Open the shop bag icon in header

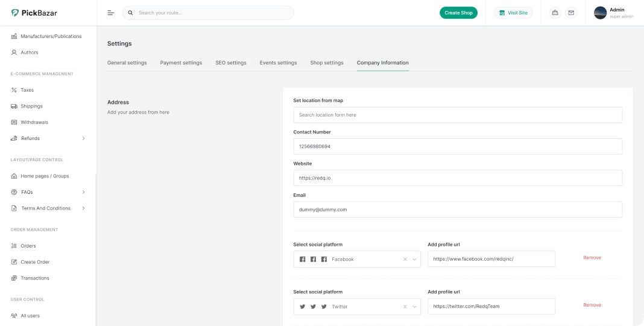[555, 13]
